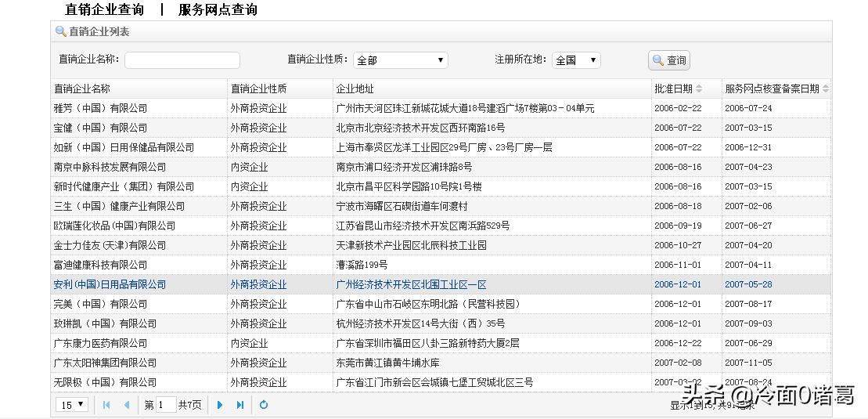
Task: Click approval date 2006-09-19
Action: point(678,226)
